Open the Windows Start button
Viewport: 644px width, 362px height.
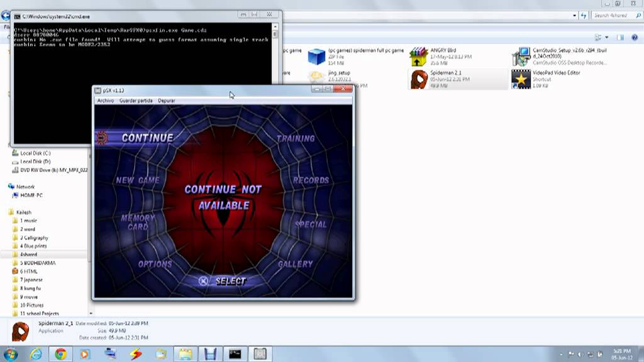click(x=10, y=354)
